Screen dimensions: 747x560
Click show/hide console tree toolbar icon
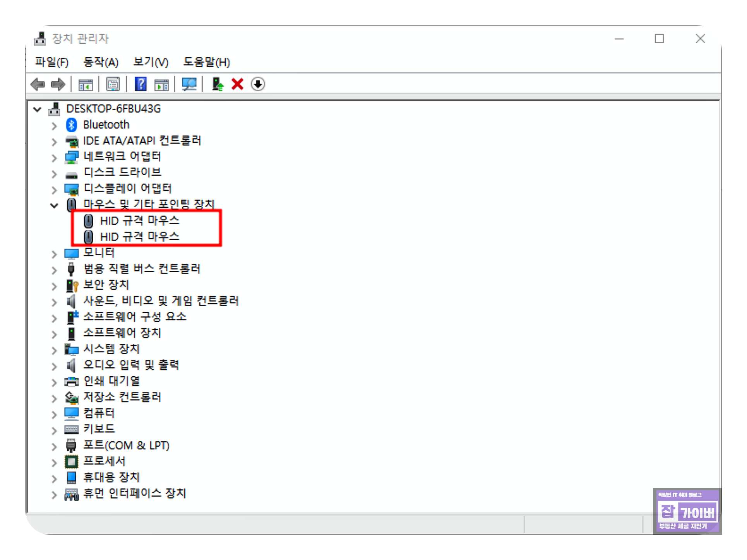[x=86, y=84]
